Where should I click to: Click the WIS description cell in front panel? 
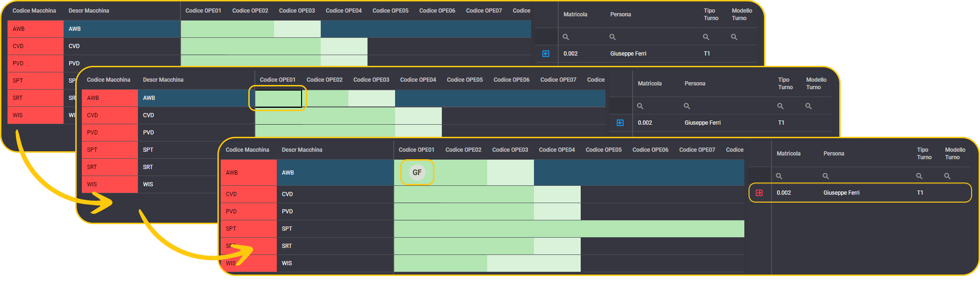(335, 263)
